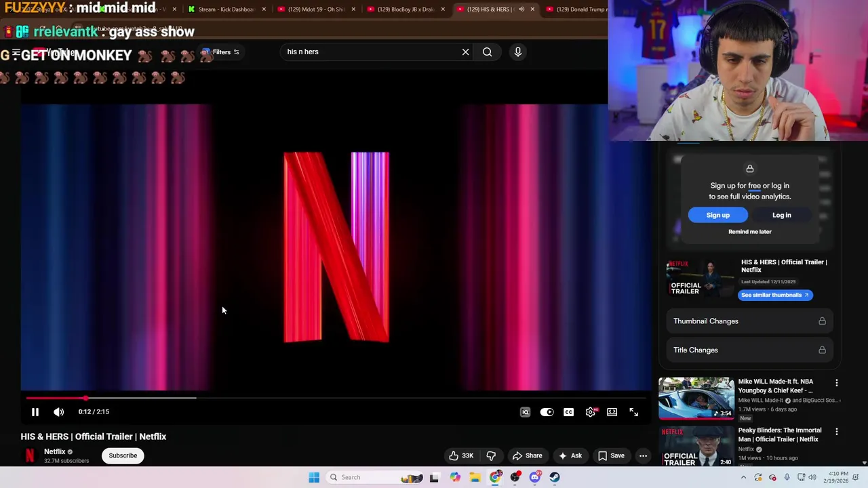Click the Title Changes lock icon
The width and height of the screenshot is (868, 488).
click(x=822, y=350)
